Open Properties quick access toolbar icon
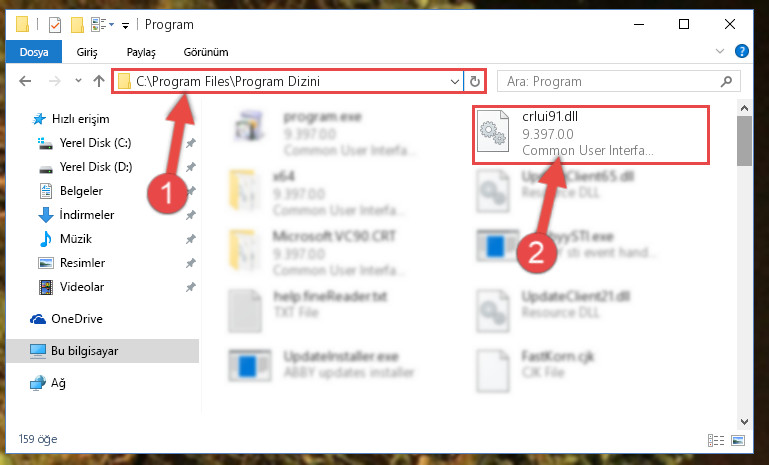The height and width of the screenshot is (465, 769). click(x=55, y=25)
